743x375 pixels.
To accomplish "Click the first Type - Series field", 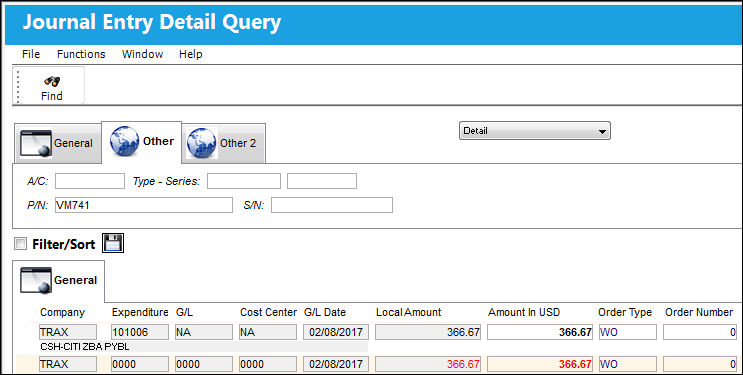I will click(x=244, y=181).
